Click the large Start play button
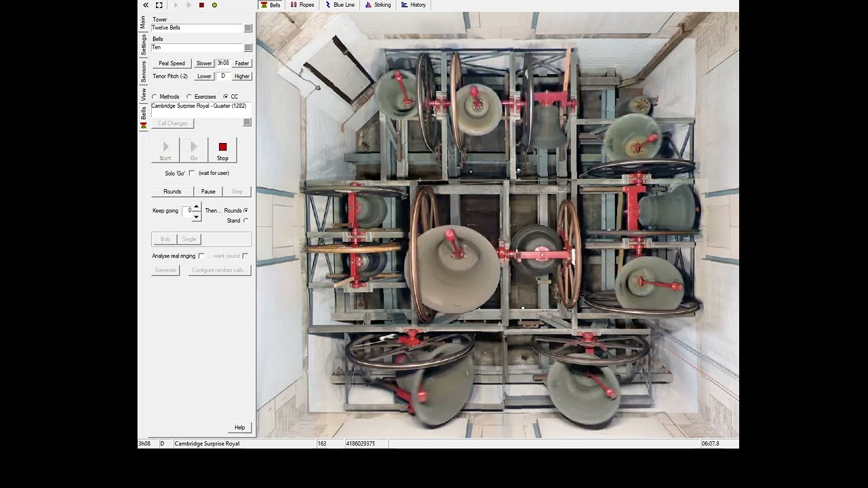 165,150
